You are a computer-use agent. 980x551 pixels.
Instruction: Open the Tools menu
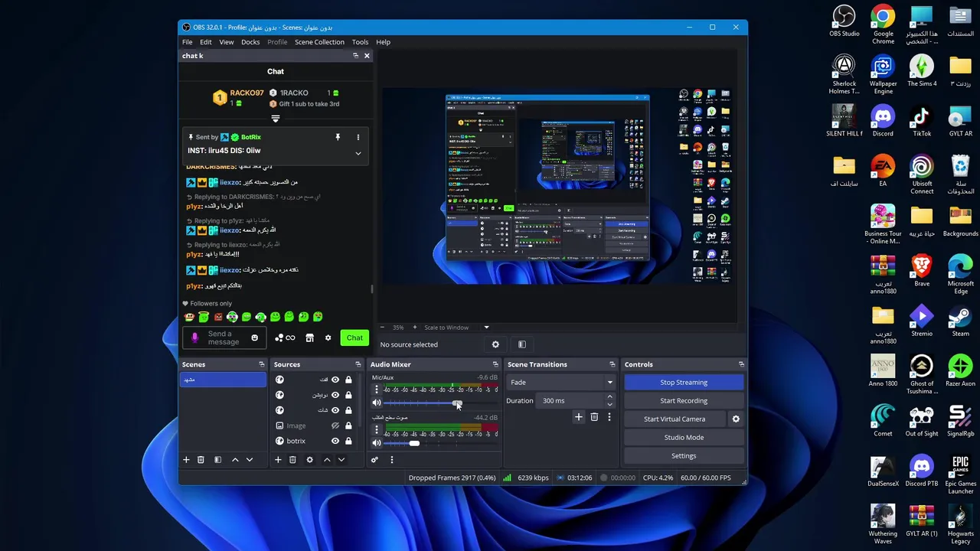360,42
